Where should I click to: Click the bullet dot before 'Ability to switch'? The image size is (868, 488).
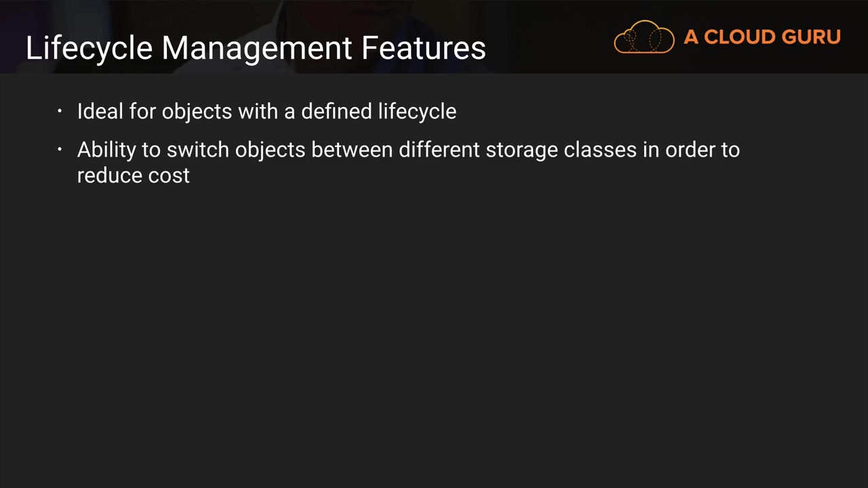pyautogui.click(x=60, y=149)
